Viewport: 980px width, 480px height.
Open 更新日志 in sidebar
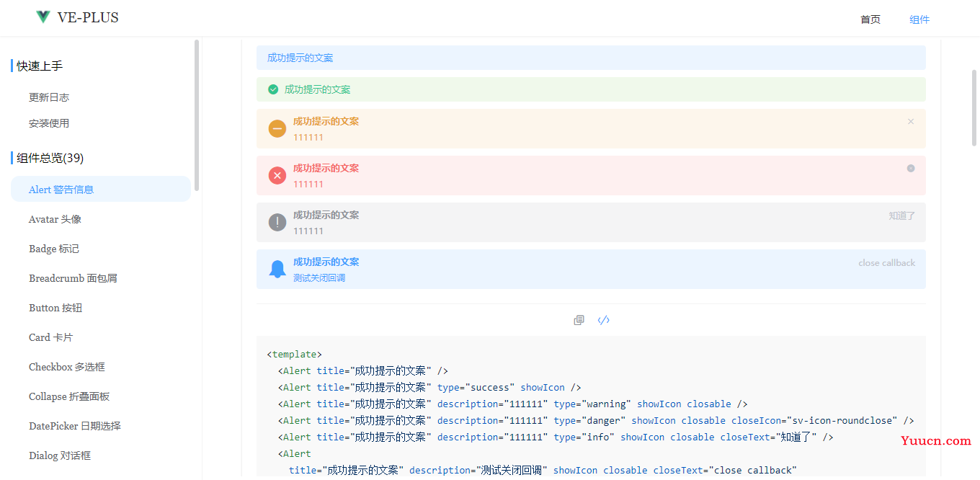[49, 97]
